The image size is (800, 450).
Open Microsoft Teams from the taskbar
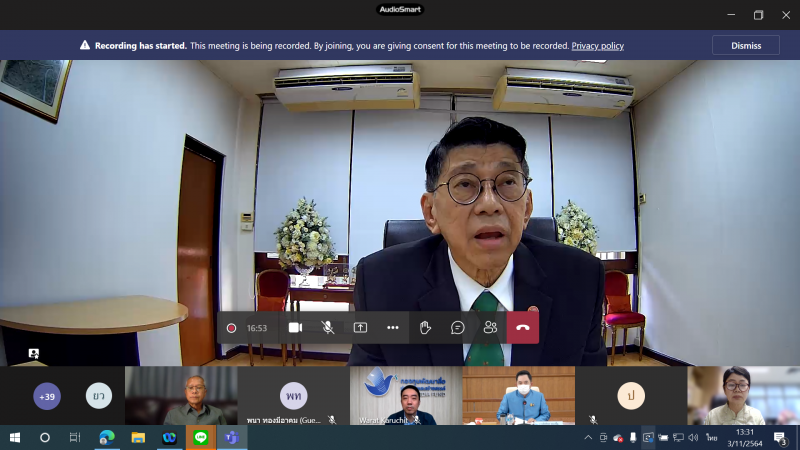232,438
